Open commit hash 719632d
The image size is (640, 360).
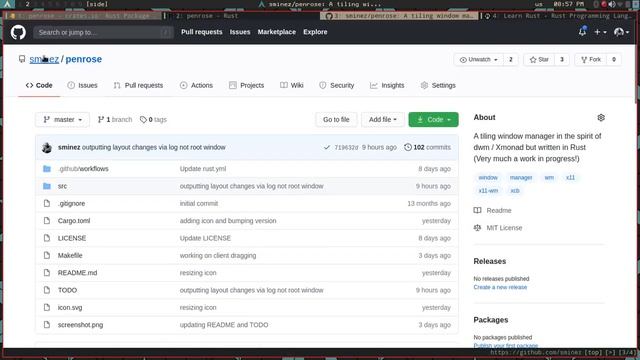[x=346, y=147]
